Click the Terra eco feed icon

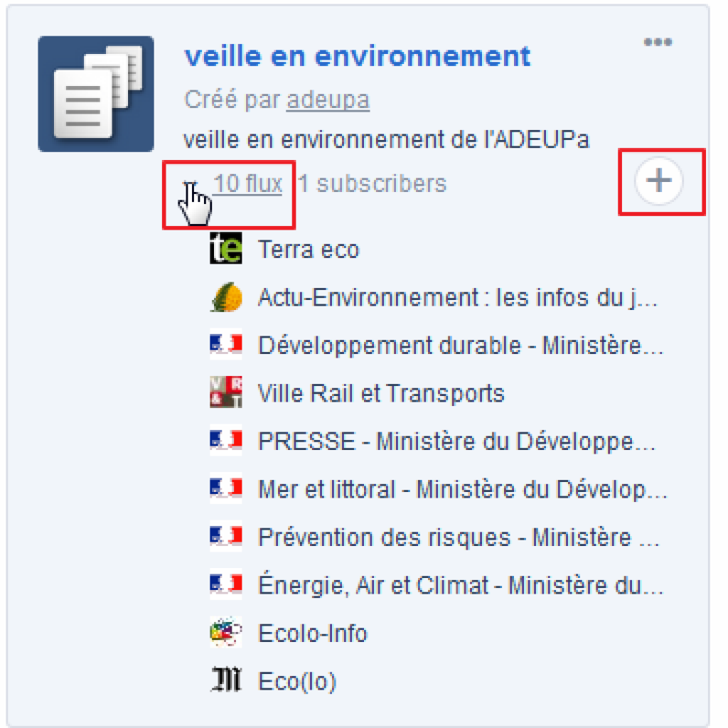click(x=226, y=250)
